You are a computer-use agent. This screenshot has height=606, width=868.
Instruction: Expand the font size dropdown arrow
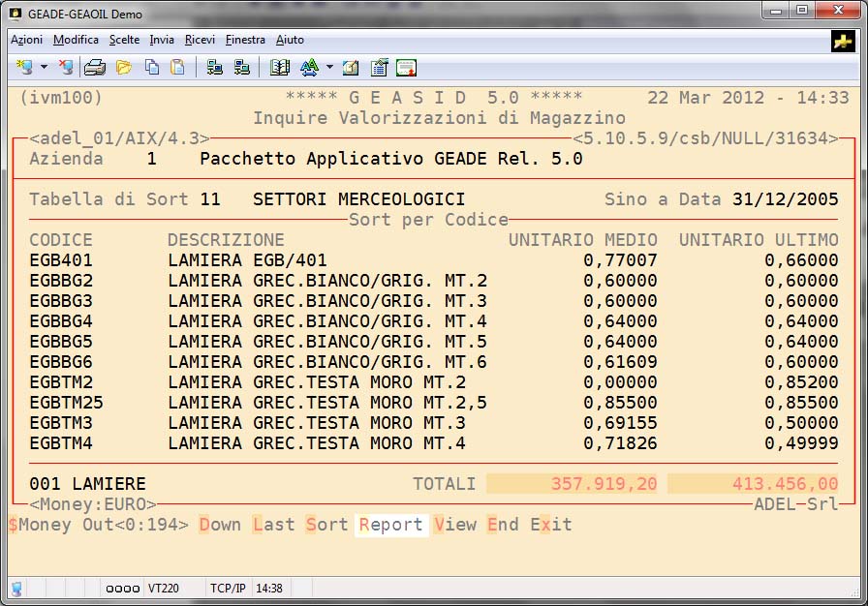(x=329, y=68)
